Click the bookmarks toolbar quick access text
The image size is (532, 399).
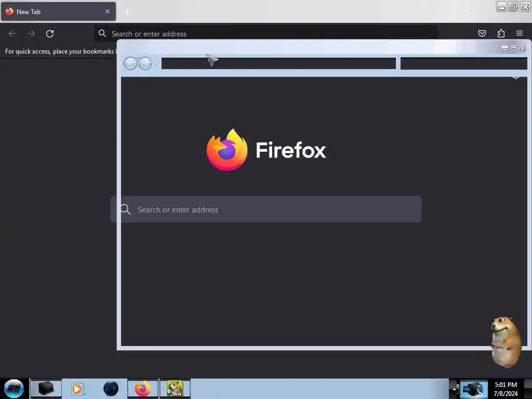tap(60, 51)
